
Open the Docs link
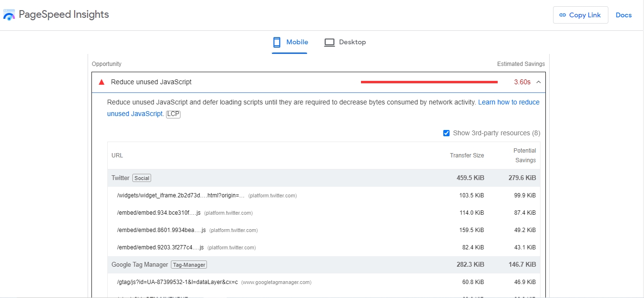(x=623, y=15)
